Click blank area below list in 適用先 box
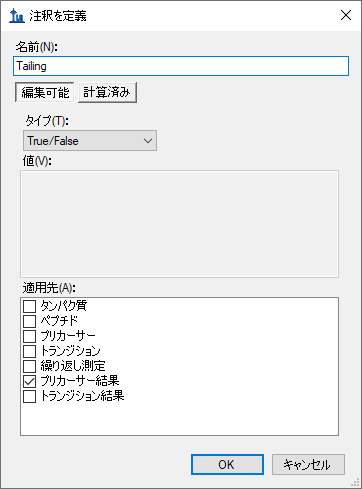The width and height of the screenshot is (362, 489). [179, 418]
